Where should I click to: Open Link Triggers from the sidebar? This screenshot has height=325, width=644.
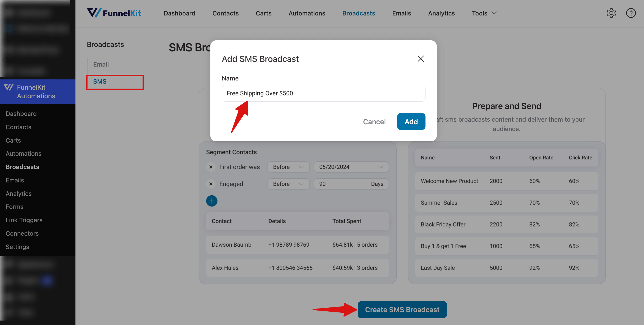tap(24, 220)
